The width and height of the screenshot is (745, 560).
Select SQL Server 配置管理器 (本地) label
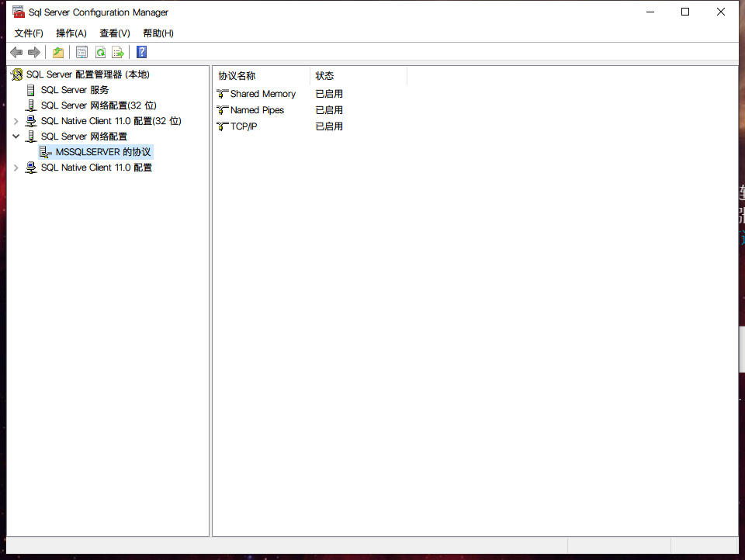tap(88, 74)
